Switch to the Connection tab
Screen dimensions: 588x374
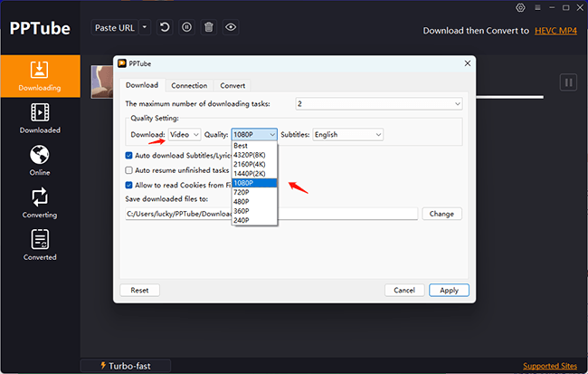coord(189,86)
